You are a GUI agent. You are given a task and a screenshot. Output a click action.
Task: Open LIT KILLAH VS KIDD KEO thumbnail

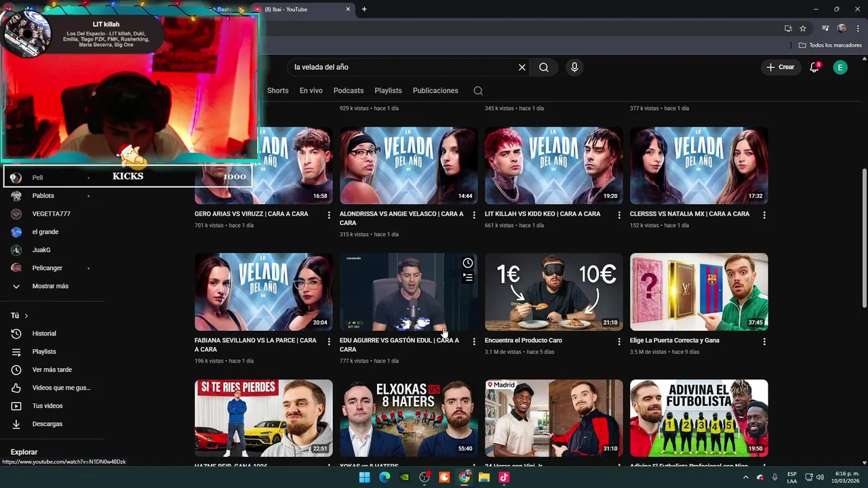(x=554, y=165)
